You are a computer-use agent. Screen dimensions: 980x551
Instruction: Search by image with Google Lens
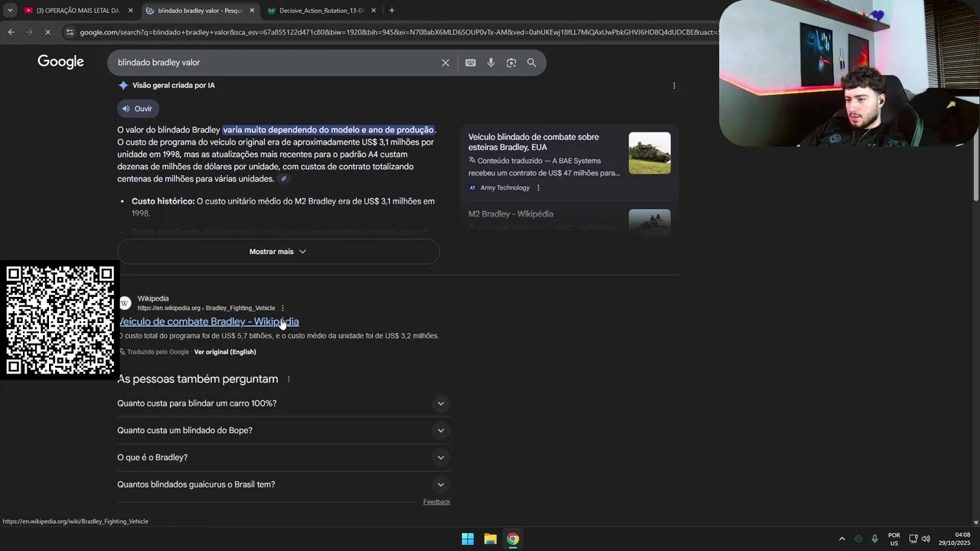[x=511, y=63]
